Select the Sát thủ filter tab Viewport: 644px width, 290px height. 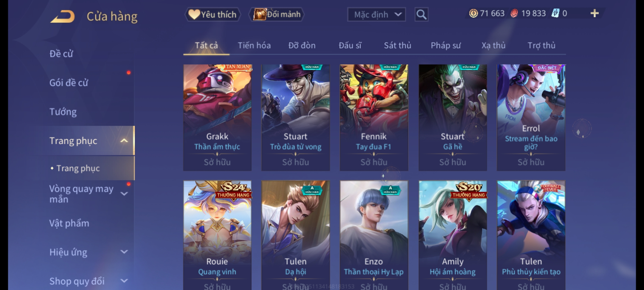pyautogui.click(x=397, y=46)
